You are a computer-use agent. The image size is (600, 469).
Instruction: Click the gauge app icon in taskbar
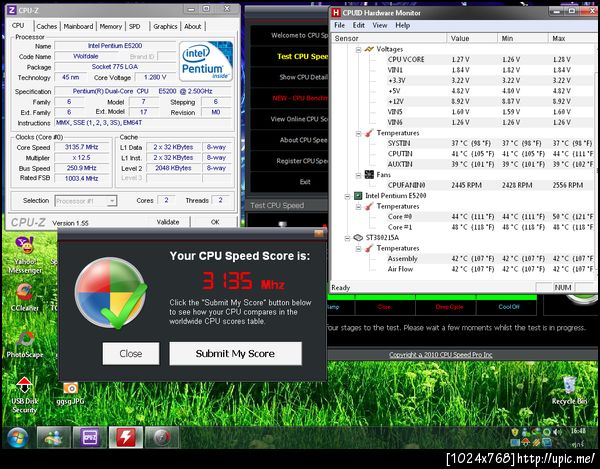tap(162, 437)
